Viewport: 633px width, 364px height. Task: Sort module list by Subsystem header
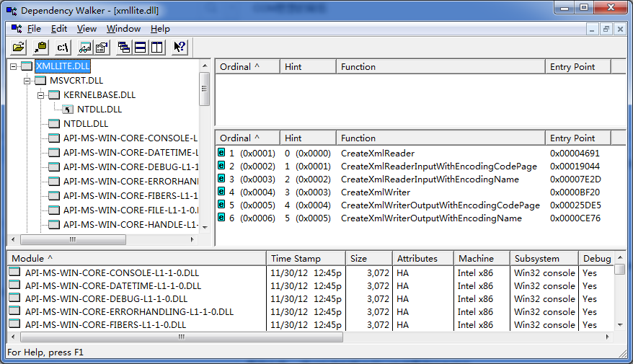544,258
